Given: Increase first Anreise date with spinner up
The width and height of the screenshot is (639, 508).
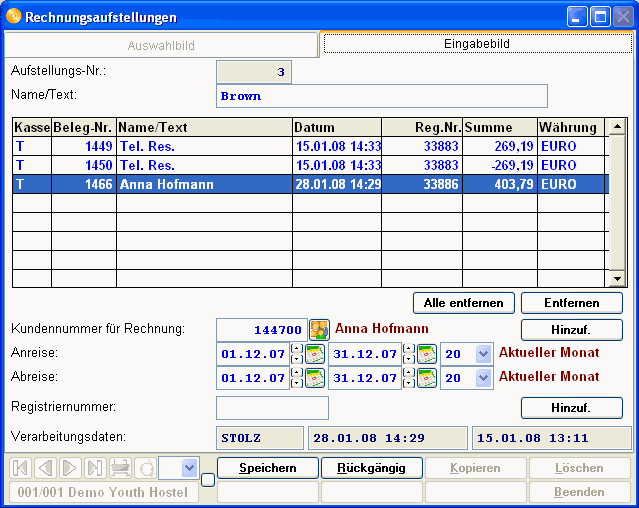Looking at the screenshot, I should [297, 349].
